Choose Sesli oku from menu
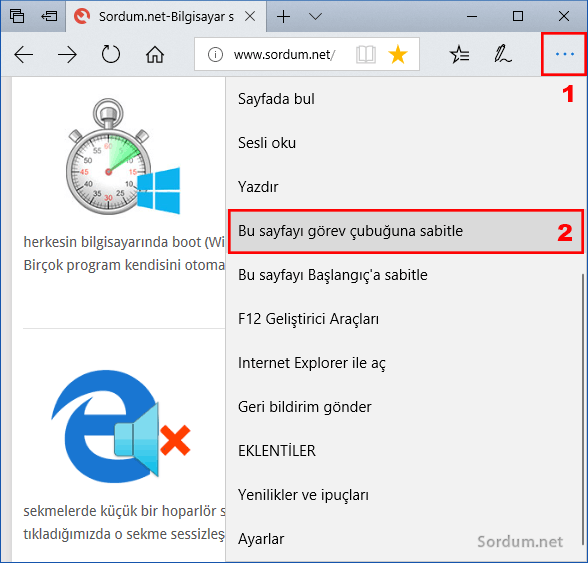This screenshot has height=563, width=588. point(404,143)
